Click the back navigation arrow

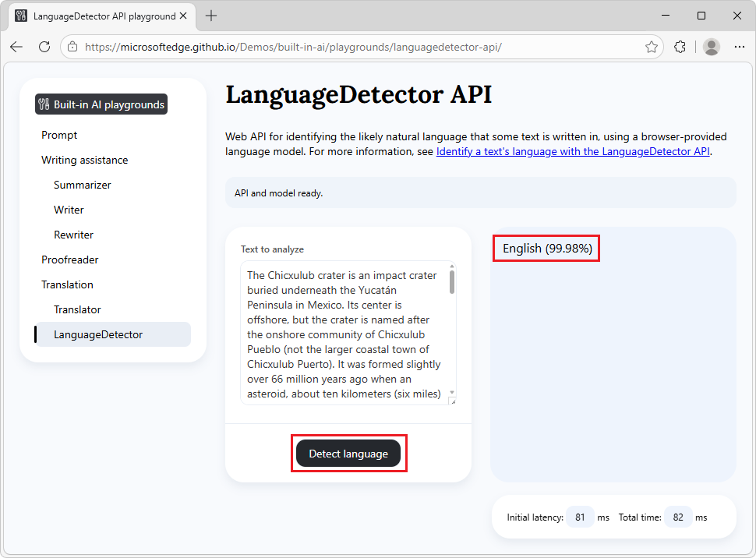tap(16, 47)
